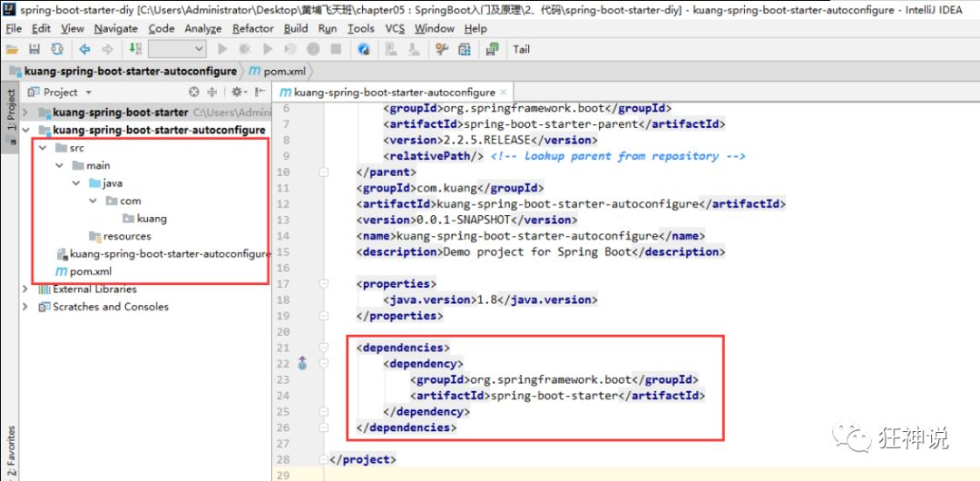The width and height of the screenshot is (980, 481).
Task: Click the Build Project green arrow icon
Action: point(135,49)
